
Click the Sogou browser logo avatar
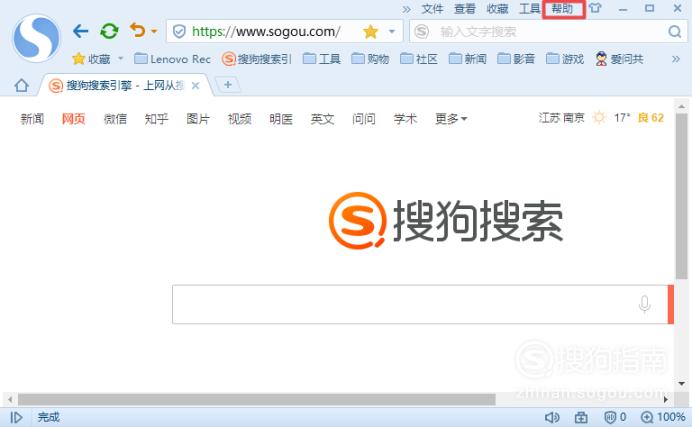click(x=37, y=38)
